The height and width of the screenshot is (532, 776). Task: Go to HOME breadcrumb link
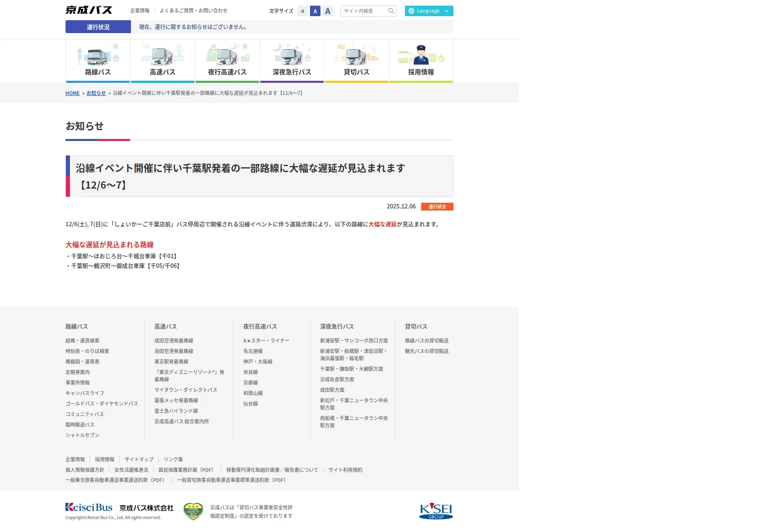click(x=72, y=93)
